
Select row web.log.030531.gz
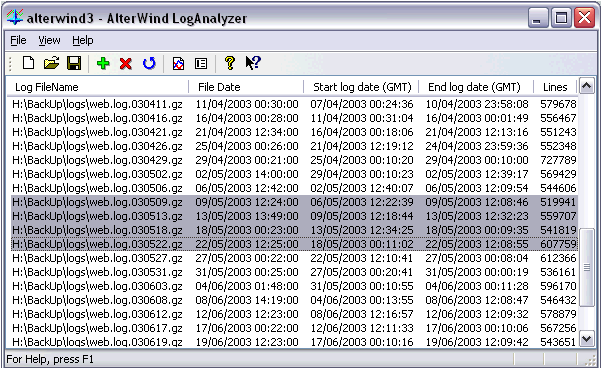point(294,272)
